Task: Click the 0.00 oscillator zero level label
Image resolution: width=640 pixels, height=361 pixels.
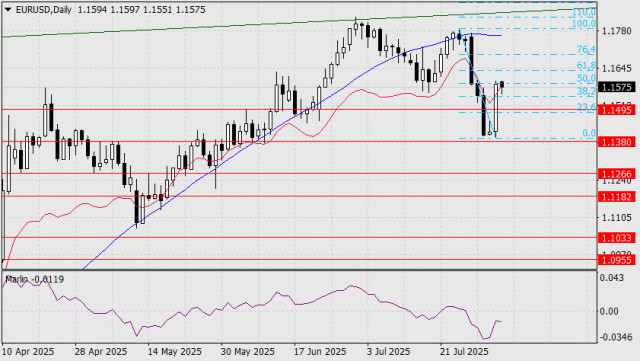Action: point(609,311)
